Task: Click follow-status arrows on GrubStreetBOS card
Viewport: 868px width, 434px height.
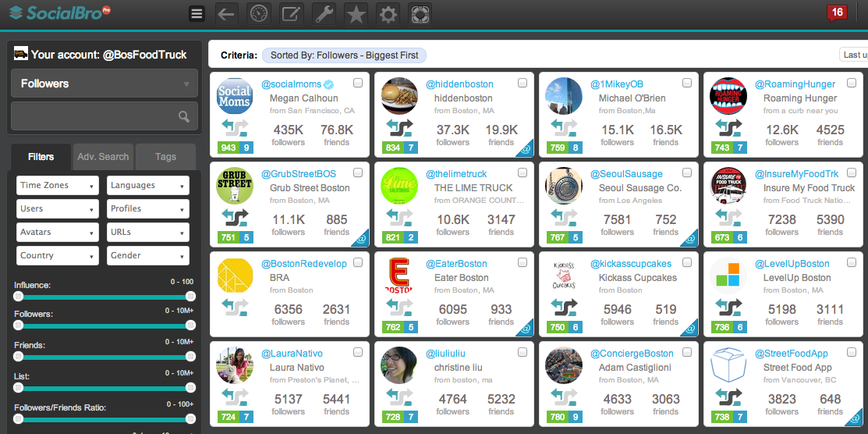Action: (235, 217)
